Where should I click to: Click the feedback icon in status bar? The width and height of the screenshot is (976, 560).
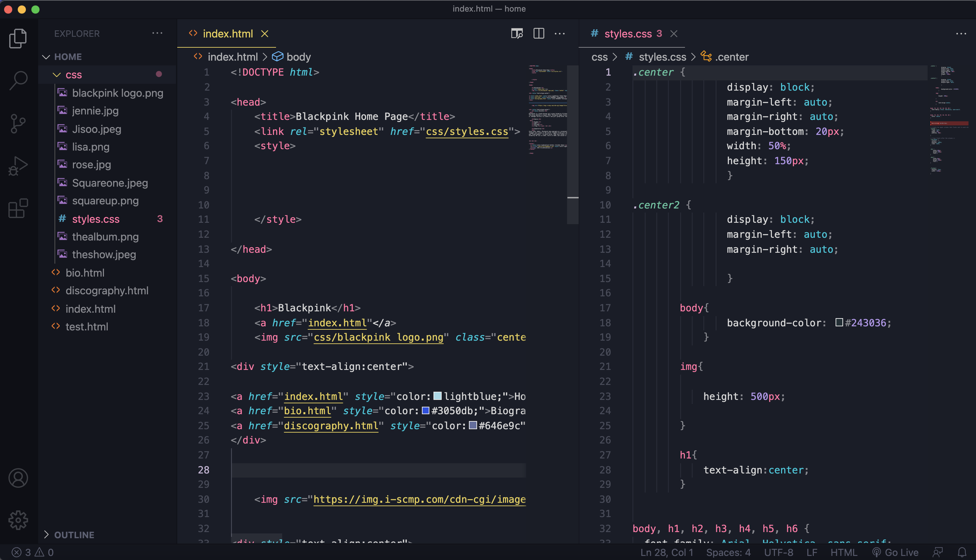pos(937,553)
